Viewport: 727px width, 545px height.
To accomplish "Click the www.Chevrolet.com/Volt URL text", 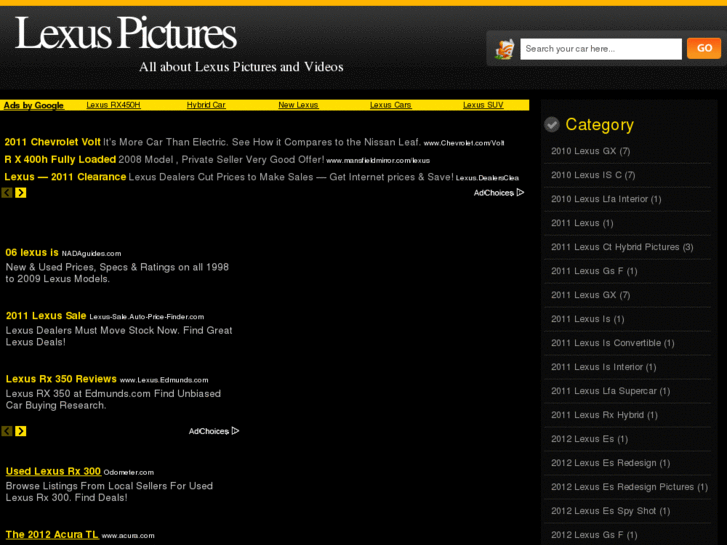I will coord(464,143).
